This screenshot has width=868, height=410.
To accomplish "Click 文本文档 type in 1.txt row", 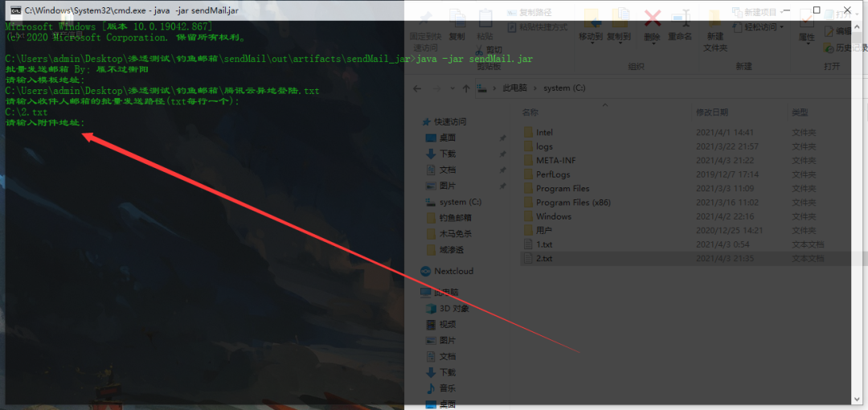I will 808,244.
